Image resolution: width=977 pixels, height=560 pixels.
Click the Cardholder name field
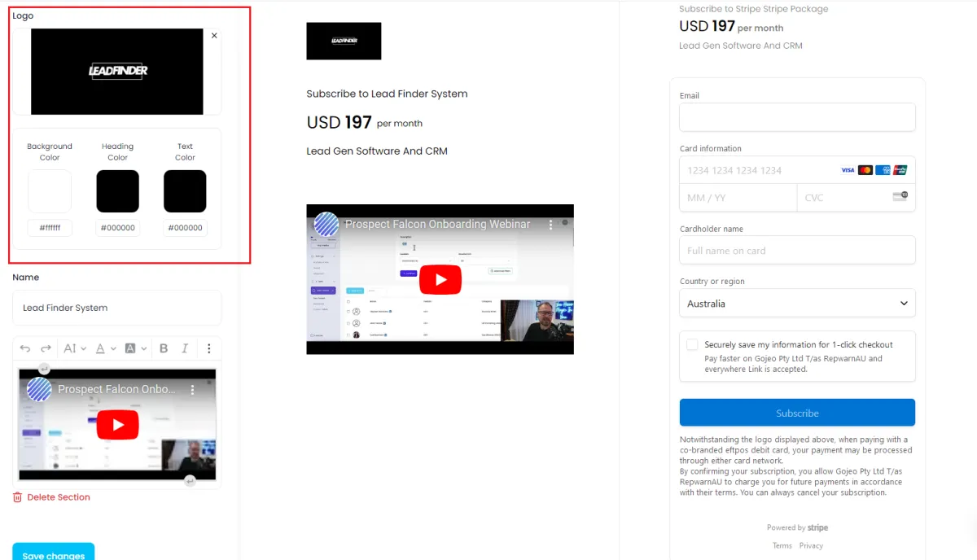(797, 251)
